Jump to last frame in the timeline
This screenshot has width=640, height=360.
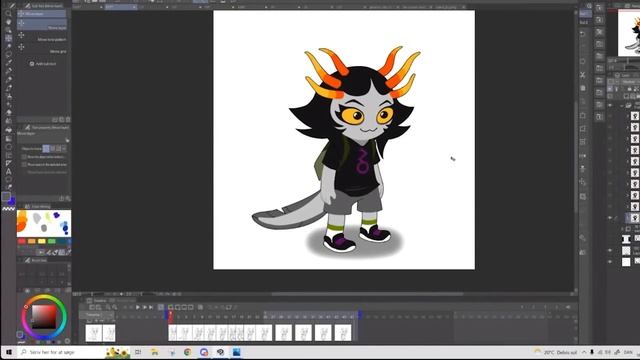[151, 307]
